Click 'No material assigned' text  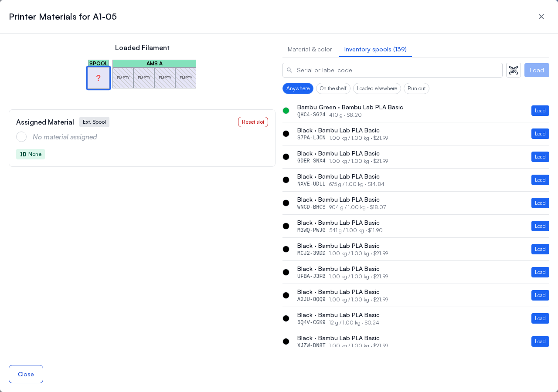pyautogui.click(x=65, y=137)
